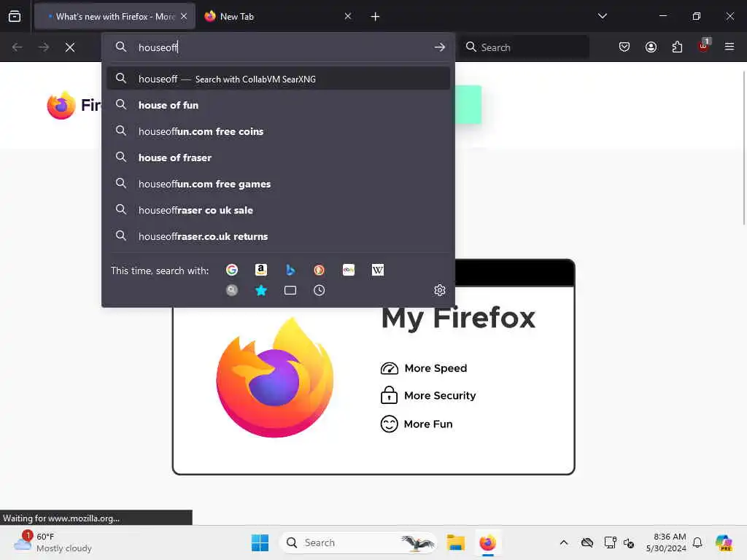Click 'More Security' text on page

click(440, 396)
